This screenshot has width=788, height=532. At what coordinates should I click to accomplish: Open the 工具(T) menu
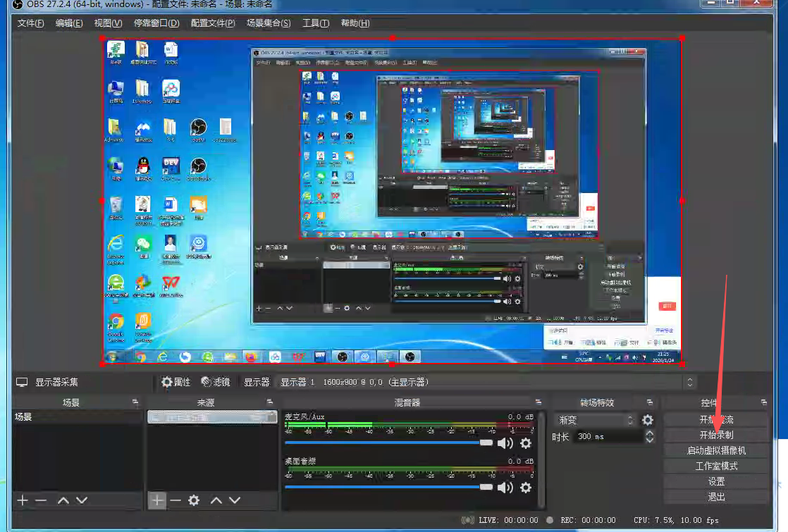tap(315, 23)
